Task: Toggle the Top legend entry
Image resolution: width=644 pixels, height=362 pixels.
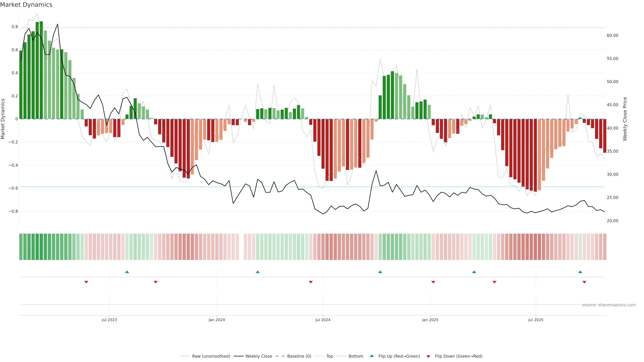Action: (330, 356)
